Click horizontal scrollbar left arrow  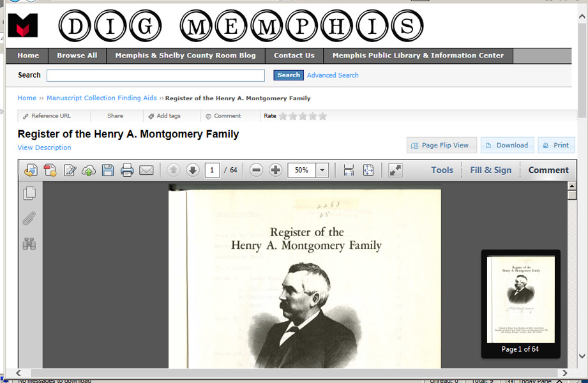coord(19,373)
